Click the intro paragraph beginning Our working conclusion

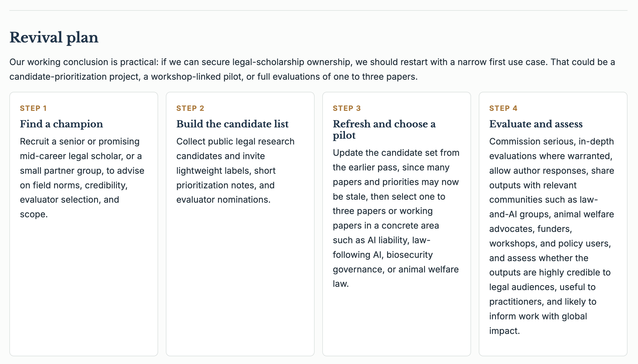click(x=312, y=69)
